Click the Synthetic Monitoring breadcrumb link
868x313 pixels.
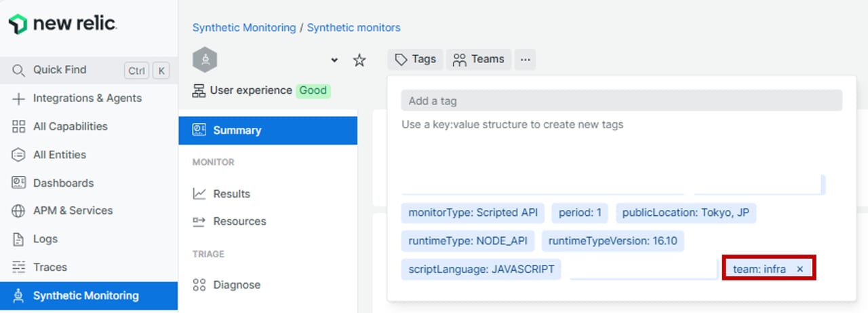coord(244,28)
